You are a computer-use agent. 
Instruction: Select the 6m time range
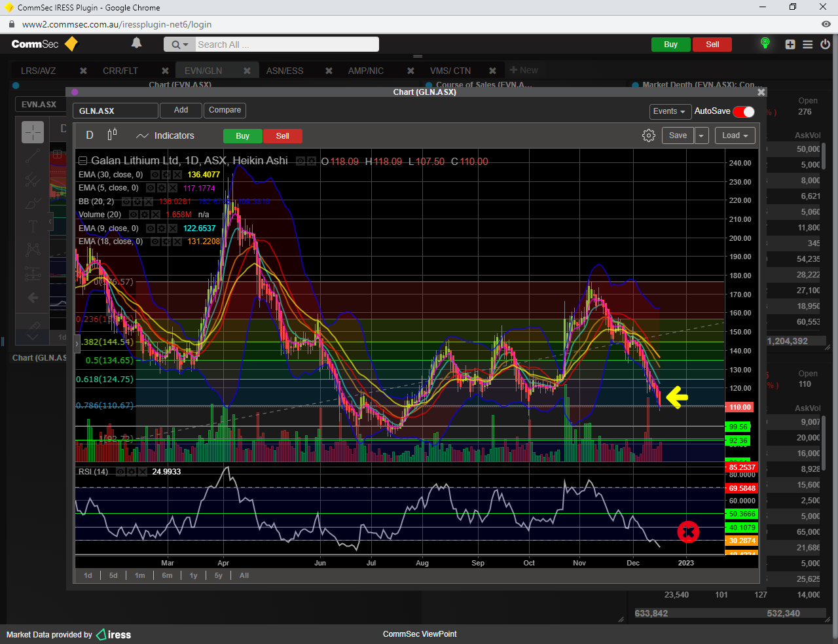point(168,575)
